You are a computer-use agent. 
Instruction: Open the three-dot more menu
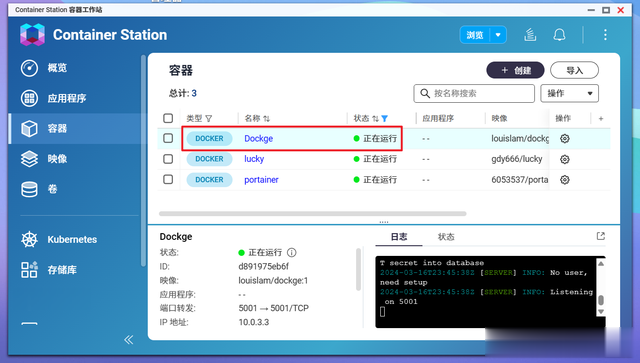pos(605,35)
